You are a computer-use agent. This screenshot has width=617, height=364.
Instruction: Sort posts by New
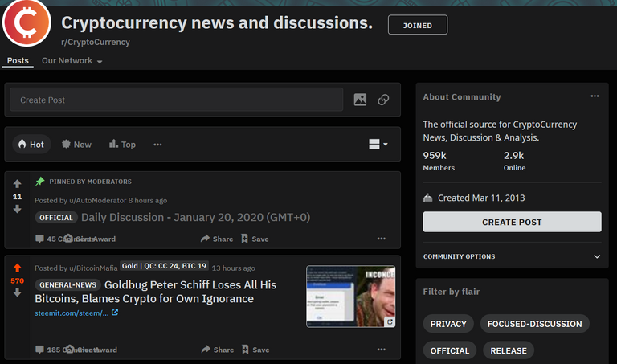[77, 145]
